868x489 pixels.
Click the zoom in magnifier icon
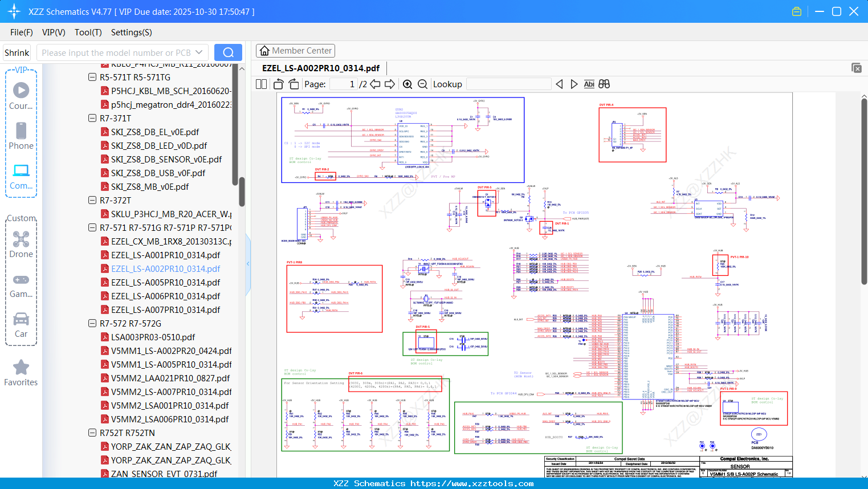click(x=407, y=84)
